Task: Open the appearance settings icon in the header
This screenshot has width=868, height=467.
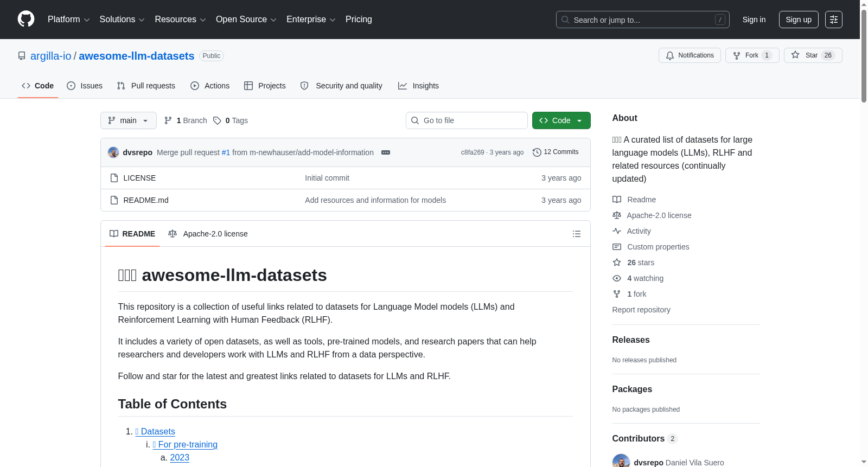Action: [x=834, y=20]
